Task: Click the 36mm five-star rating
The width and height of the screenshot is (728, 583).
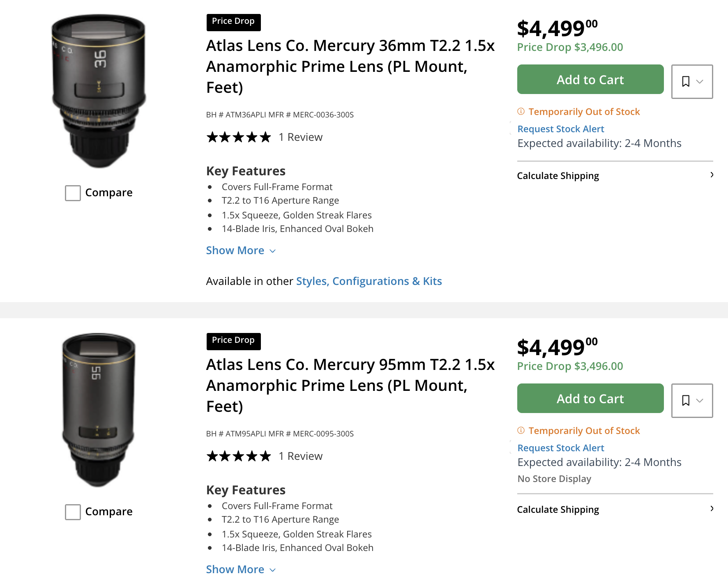Action: tap(239, 137)
